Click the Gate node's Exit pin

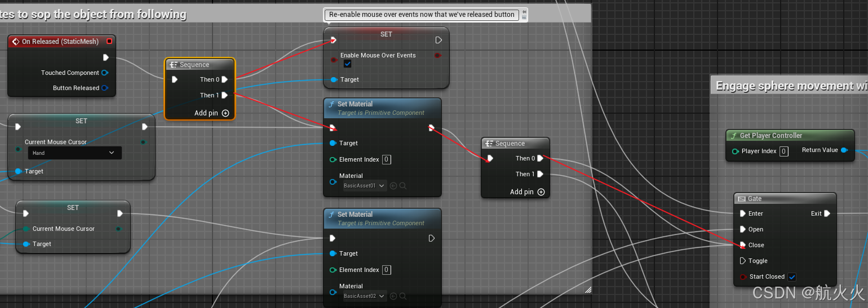[827, 213]
